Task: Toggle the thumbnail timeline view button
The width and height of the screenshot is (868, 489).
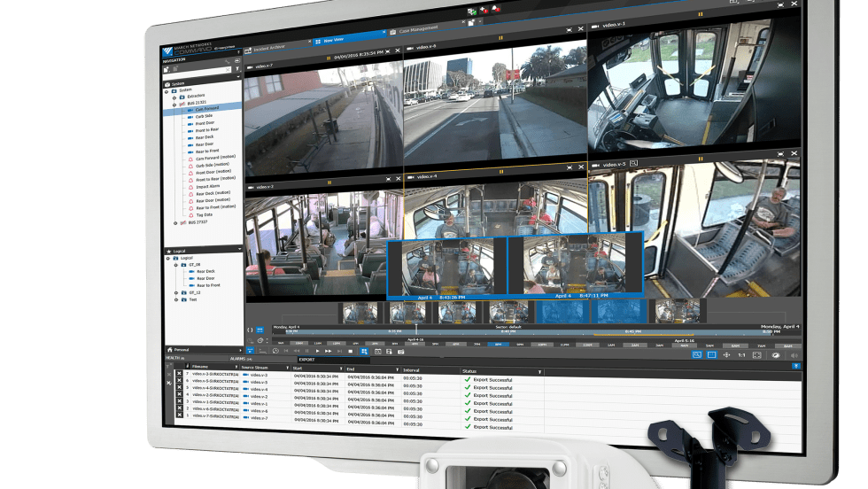Action: (x=260, y=329)
